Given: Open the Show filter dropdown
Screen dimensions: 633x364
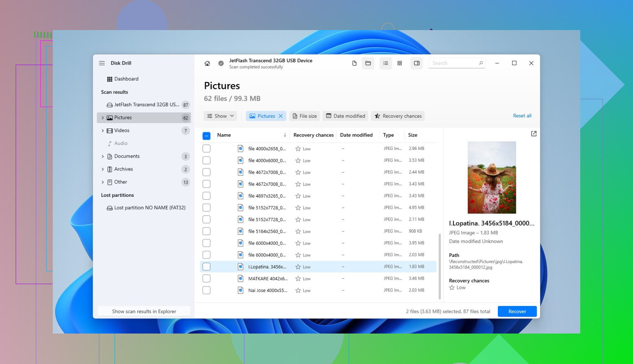Looking at the screenshot, I should (220, 116).
